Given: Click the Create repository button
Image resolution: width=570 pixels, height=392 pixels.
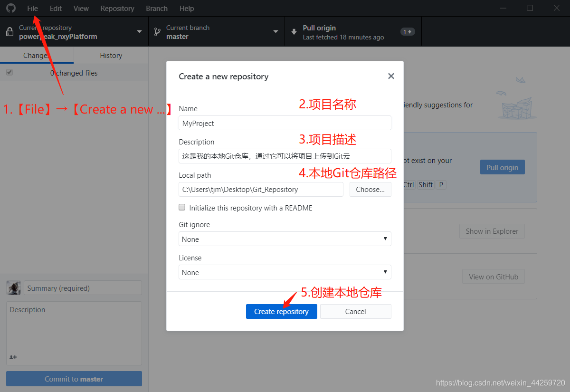Looking at the screenshot, I should [x=281, y=311].
